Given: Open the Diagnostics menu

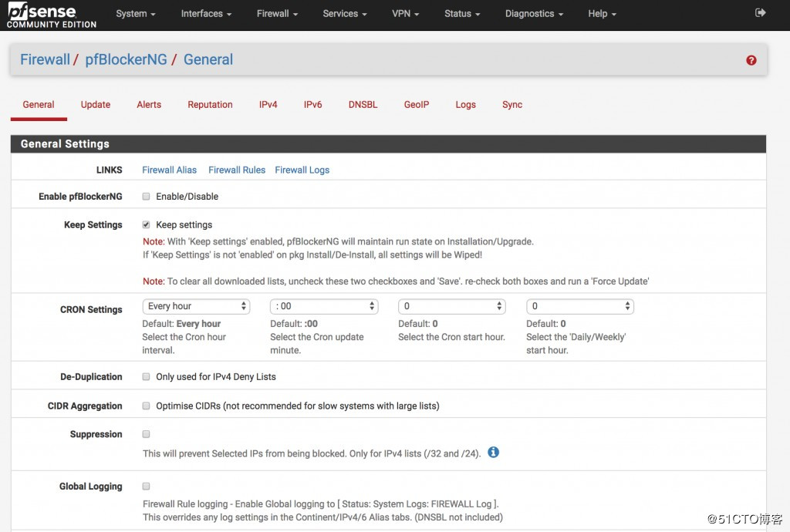Looking at the screenshot, I should coord(534,14).
